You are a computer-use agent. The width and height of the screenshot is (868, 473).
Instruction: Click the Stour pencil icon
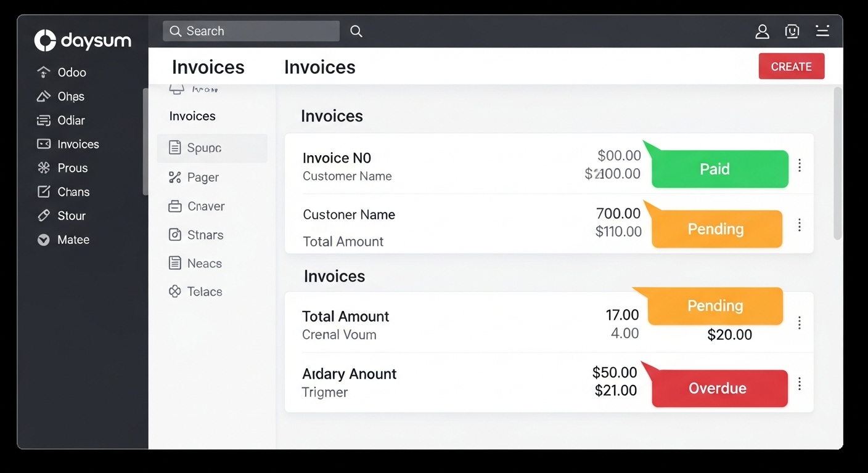(x=43, y=216)
